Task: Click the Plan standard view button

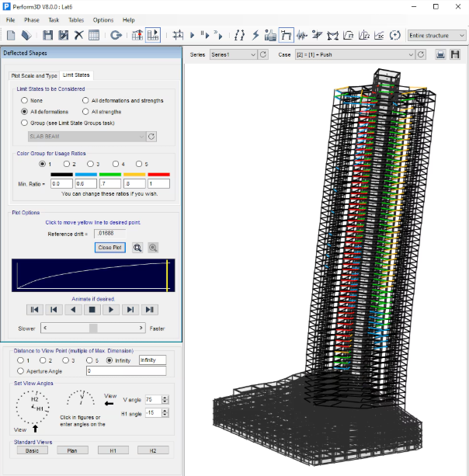Action: click(72, 450)
